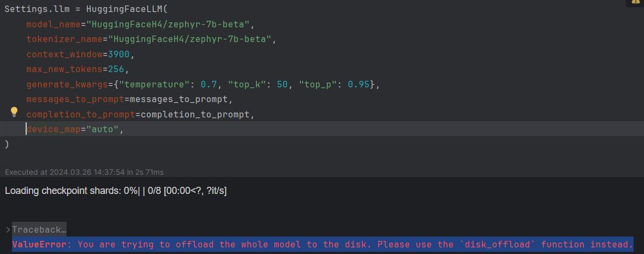Click the tokenizer_name parameter

(x=64, y=39)
